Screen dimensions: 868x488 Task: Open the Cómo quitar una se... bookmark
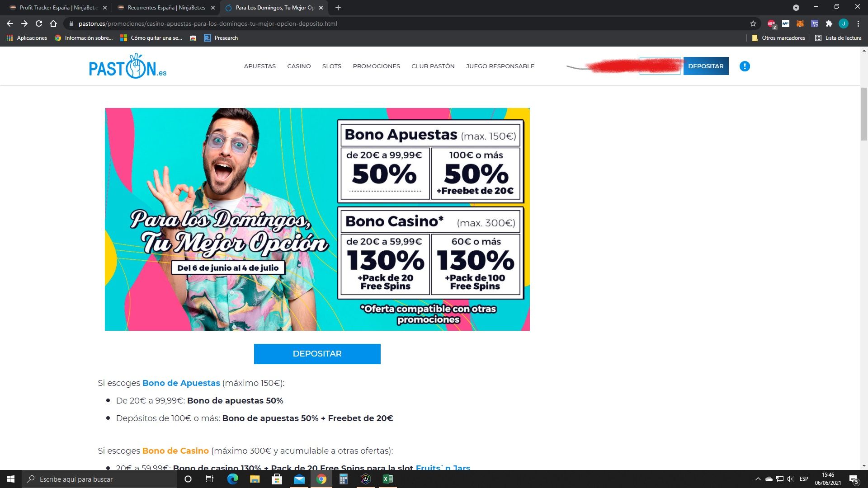point(151,38)
